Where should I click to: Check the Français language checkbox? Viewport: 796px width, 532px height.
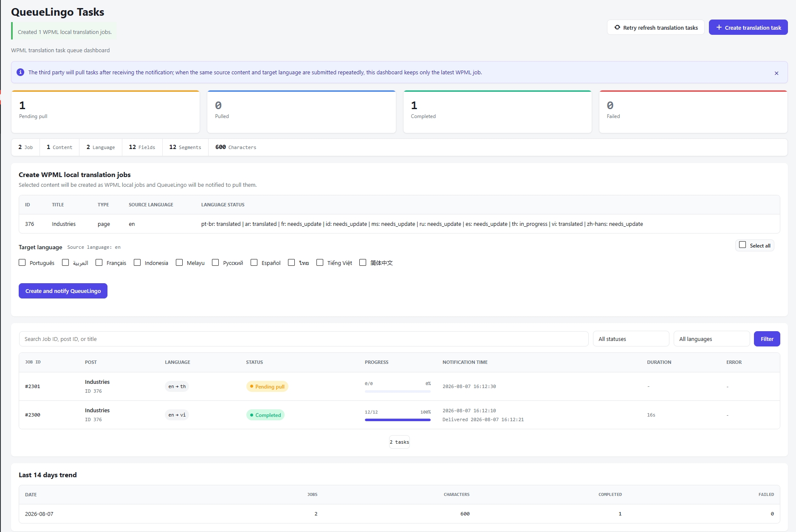point(99,262)
